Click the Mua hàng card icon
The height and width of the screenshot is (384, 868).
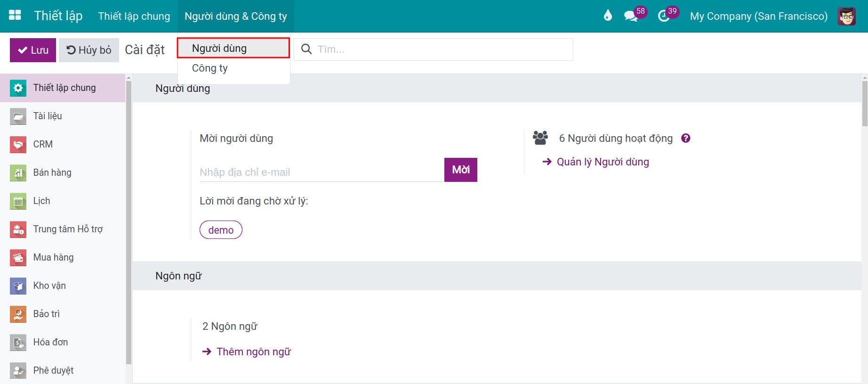(x=18, y=257)
